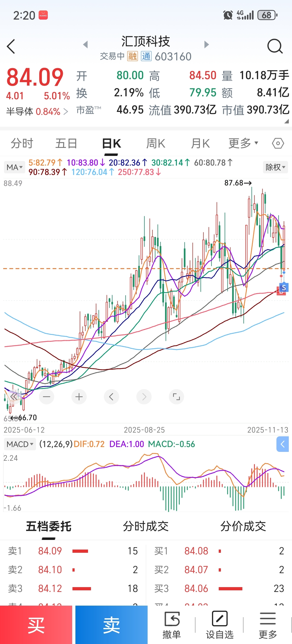Tap the 通 connect badge
The height and width of the screenshot is (644, 292).
tap(146, 56)
